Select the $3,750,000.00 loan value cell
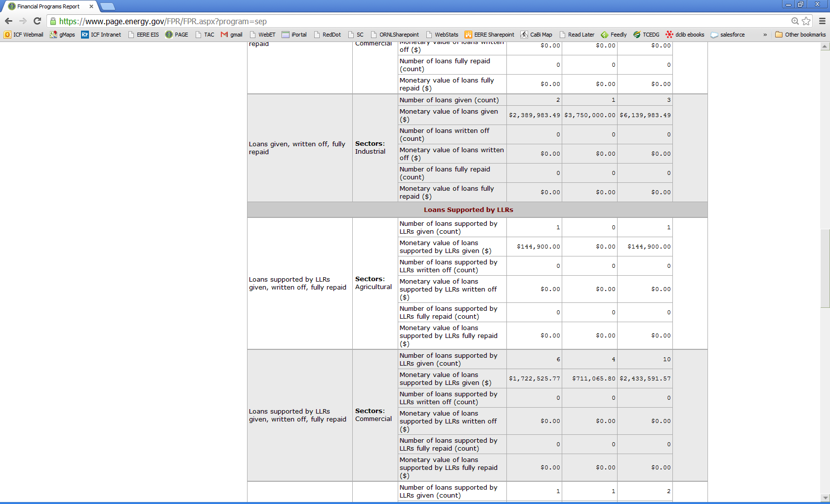The height and width of the screenshot is (504, 830). 590,115
